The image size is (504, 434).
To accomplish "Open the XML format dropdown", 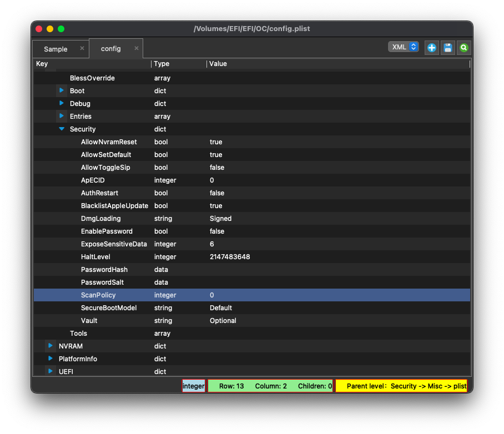I will point(404,47).
